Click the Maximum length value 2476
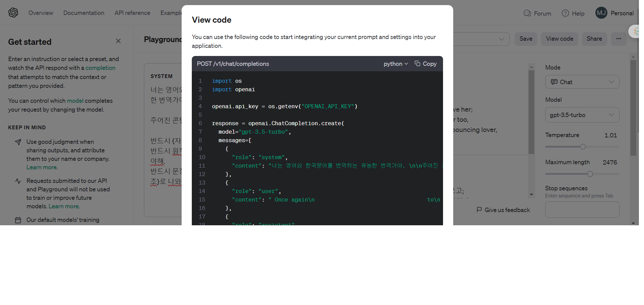The height and width of the screenshot is (305, 644). tap(610, 163)
